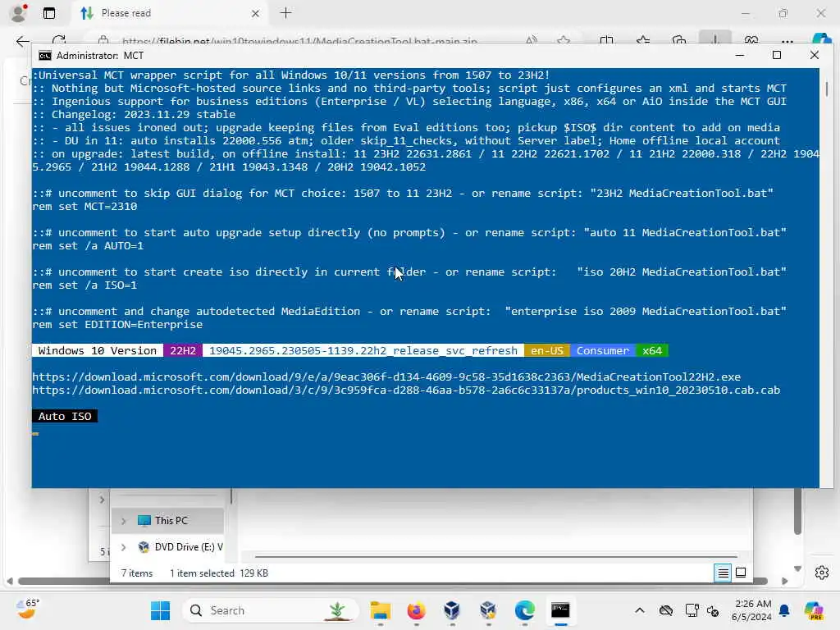Open the Edge tab actions menu icon
The image size is (840, 630).
[x=48, y=13]
